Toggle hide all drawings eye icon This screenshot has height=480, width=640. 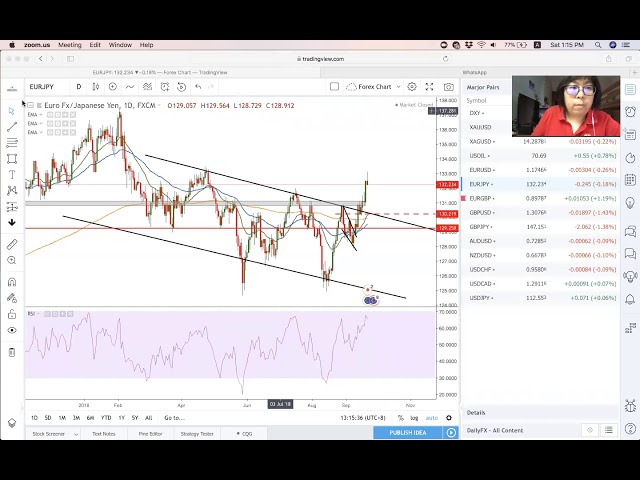[12, 330]
